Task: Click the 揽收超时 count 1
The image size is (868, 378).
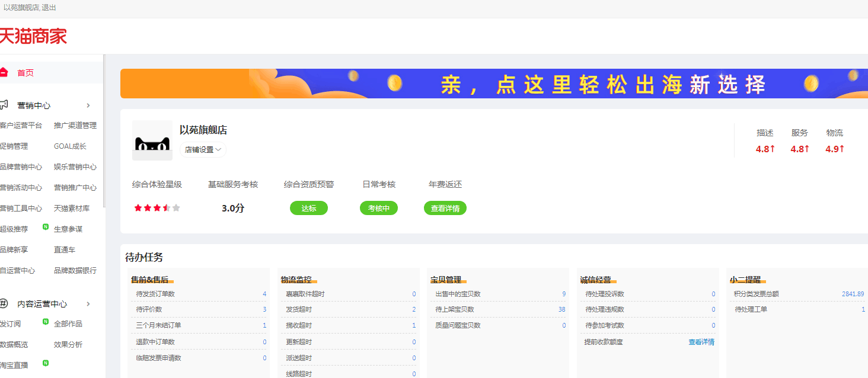Action: tap(414, 325)
